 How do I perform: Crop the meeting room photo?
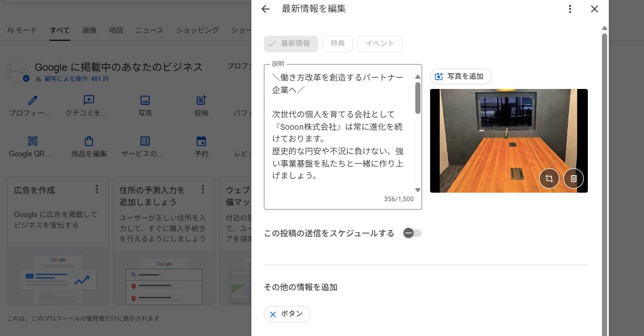[548, 178]
